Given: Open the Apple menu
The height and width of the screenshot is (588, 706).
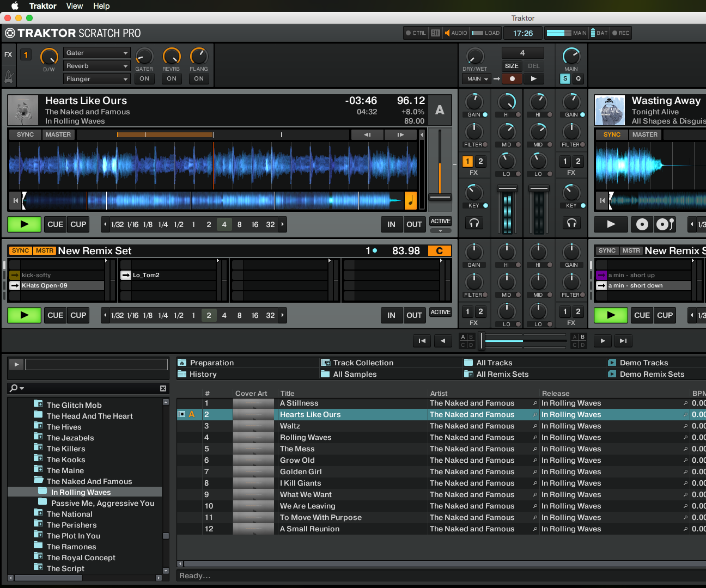Looking at the screenshot, I should pyautogui.click(x=15, y=6).
